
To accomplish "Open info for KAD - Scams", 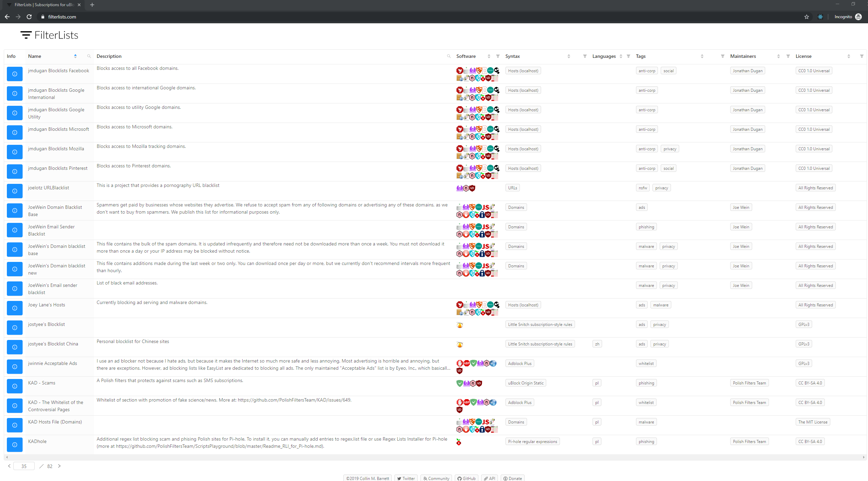I will (x=15, y=386).
